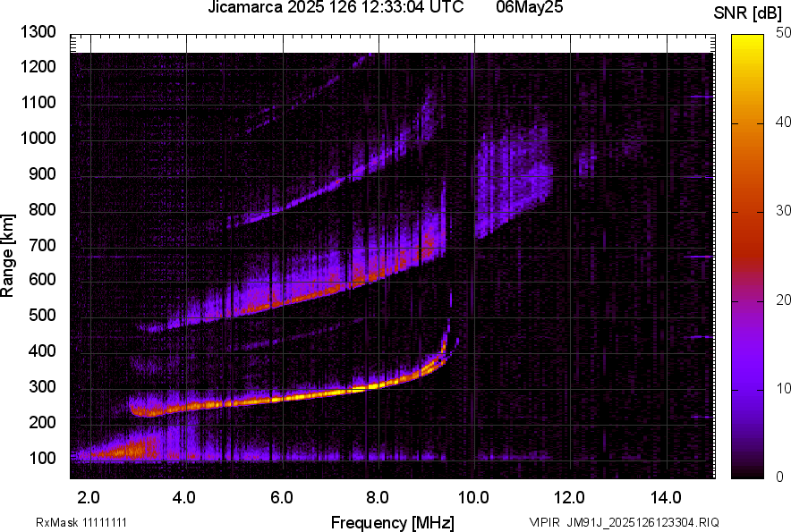The height and width of the screenshot is (532, 791).
Task: Click the 1200 range tick label
Action: tap(38, 66)
